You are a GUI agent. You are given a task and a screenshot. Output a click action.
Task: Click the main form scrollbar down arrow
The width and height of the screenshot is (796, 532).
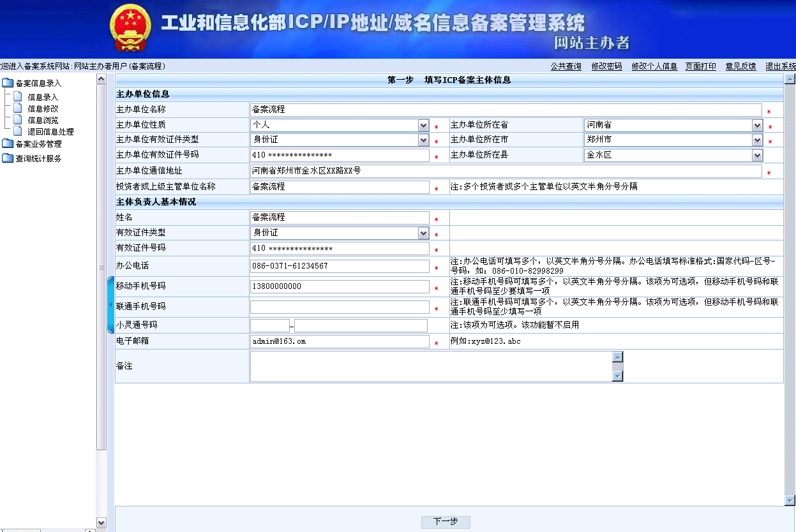(x=790, y=501)
